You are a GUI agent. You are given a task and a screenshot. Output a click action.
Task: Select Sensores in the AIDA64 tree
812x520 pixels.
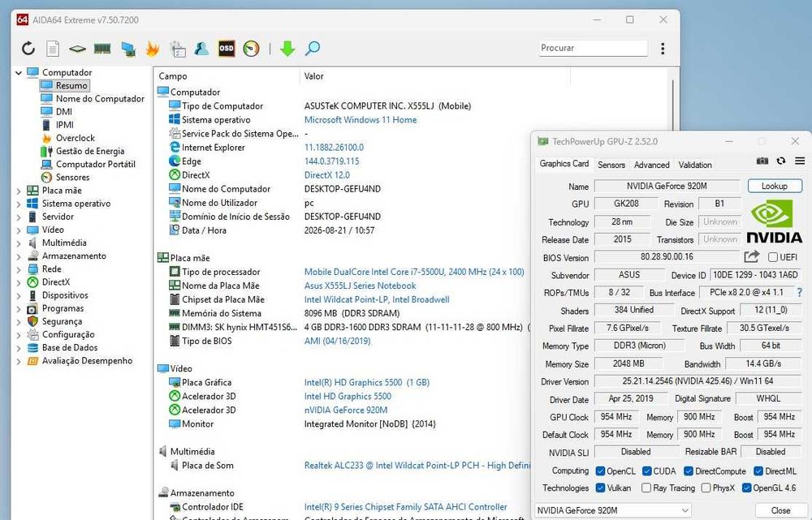point(72,177)
